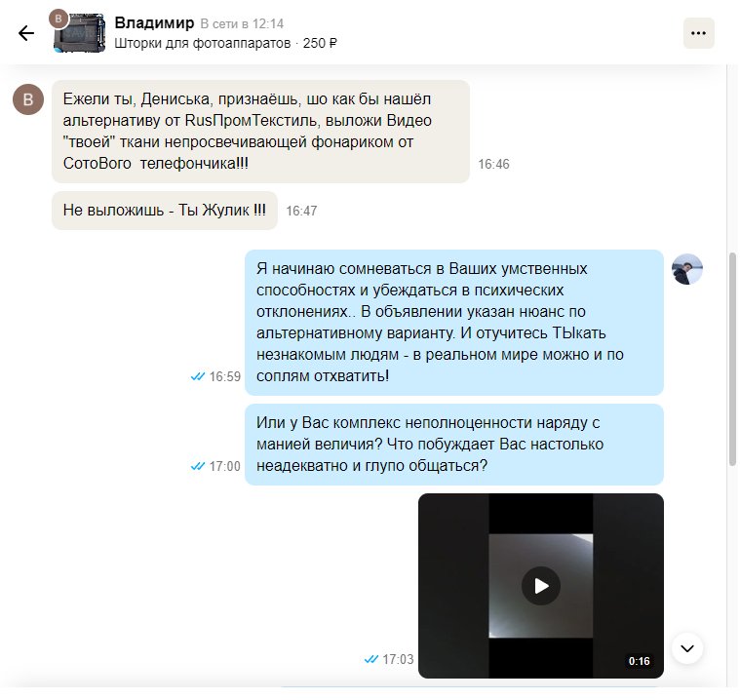Go back with the left arrow
Screen dimensions: 740x700
coord(26,33)
